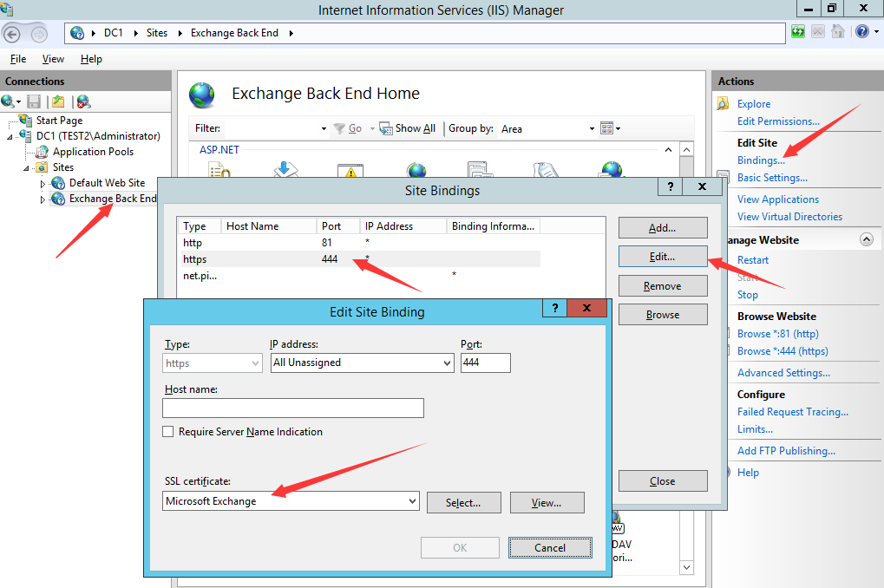This screenshot has height=588, width=884.
Task: Check Require Server Name Indication
Action: pos(168,432)
